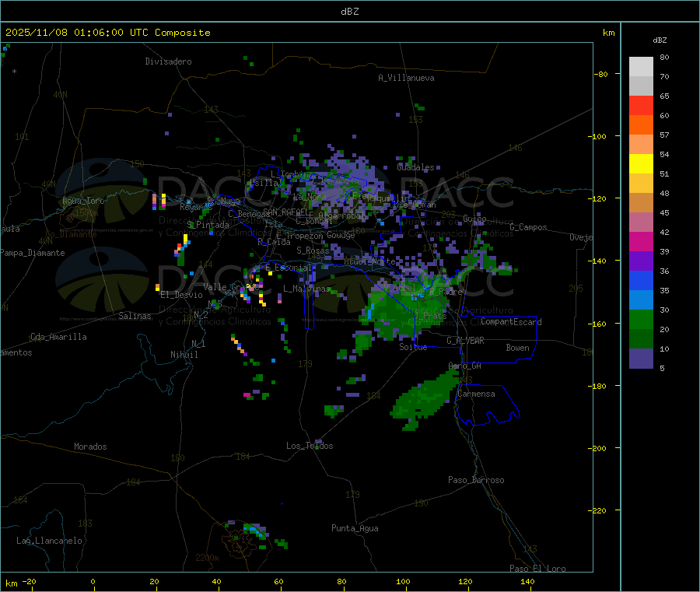
Task: Click the Paso_Barroso map label
Action: [x=476, y=480]
